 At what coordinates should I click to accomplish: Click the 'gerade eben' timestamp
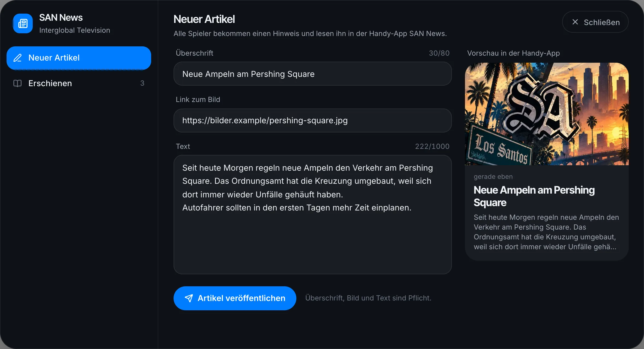tap(493, 177)
